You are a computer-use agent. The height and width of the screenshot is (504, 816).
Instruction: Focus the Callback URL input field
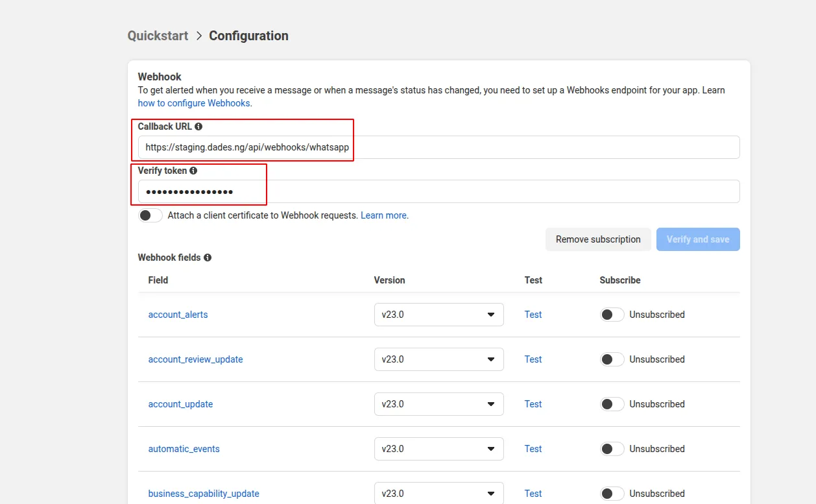tap(439, 147)
